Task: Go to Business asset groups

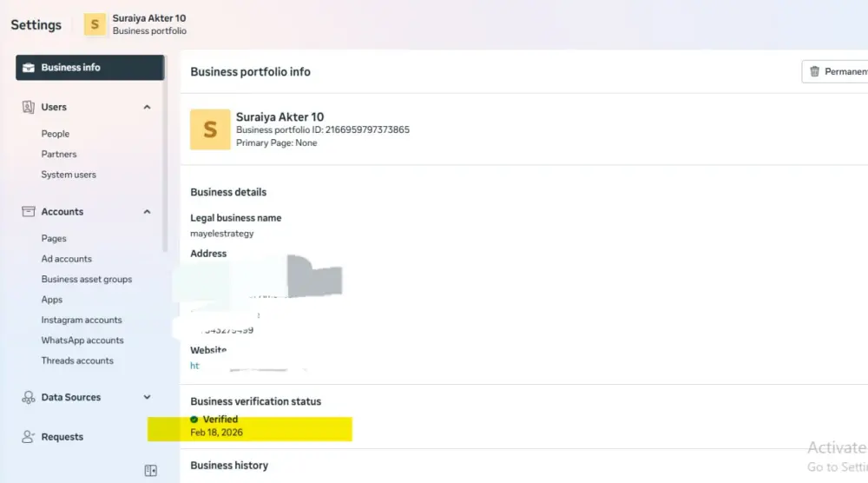Action: tap(87, 279)
